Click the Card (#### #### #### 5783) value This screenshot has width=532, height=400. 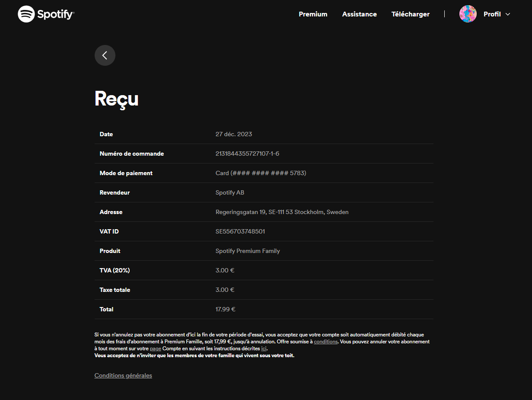pos(261,173)
